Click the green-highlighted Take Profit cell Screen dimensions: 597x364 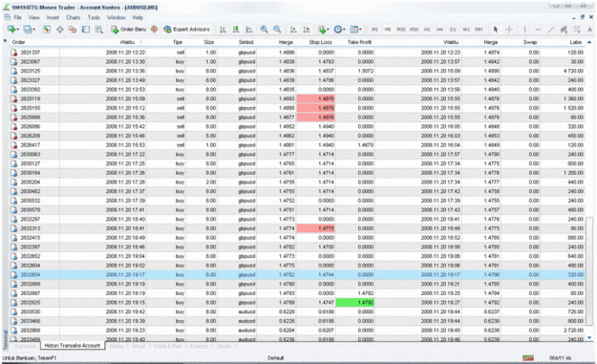pyautogui.click(x=354, y=303)
